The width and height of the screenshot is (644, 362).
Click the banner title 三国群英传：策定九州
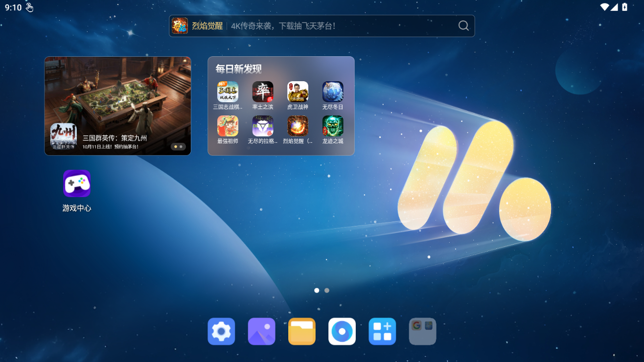pyautogui.click(x=115, y=138)
